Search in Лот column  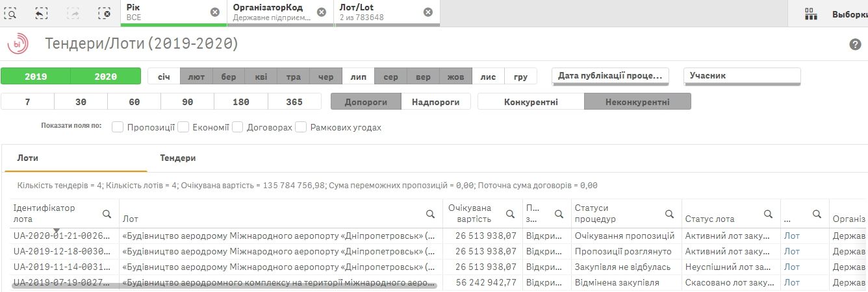click(x=430, y=213)
